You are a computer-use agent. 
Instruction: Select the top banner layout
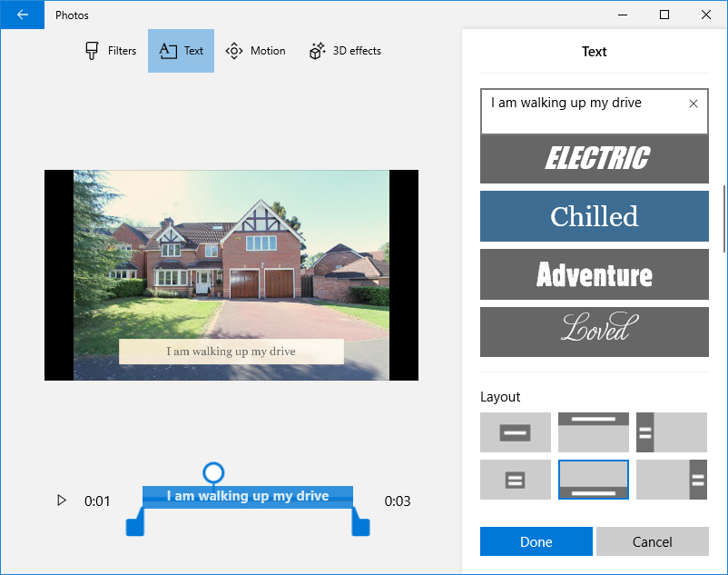(594, 432)
